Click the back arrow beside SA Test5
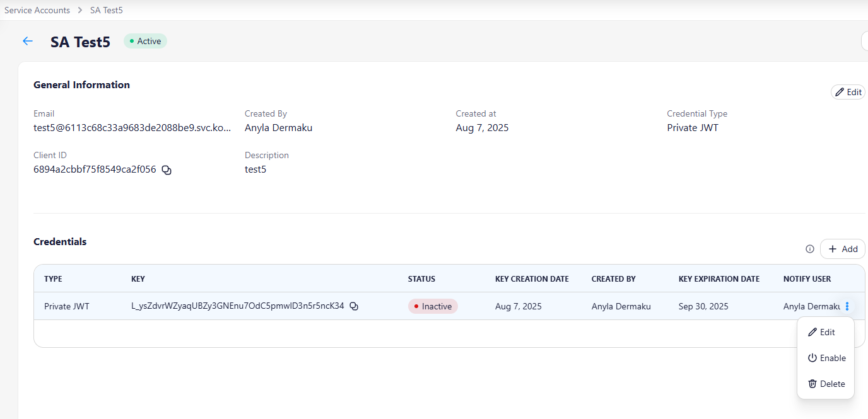This screenshot has width=868, height=419. click(27, 42)
